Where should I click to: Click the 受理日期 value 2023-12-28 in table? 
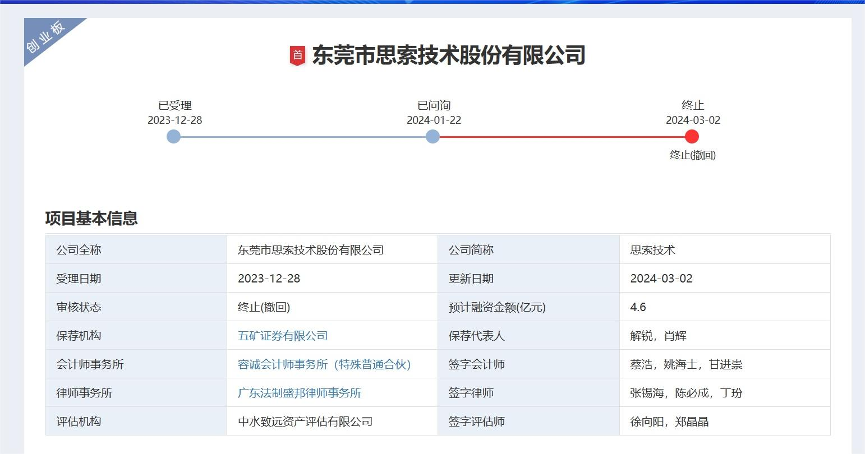point(269,279)
